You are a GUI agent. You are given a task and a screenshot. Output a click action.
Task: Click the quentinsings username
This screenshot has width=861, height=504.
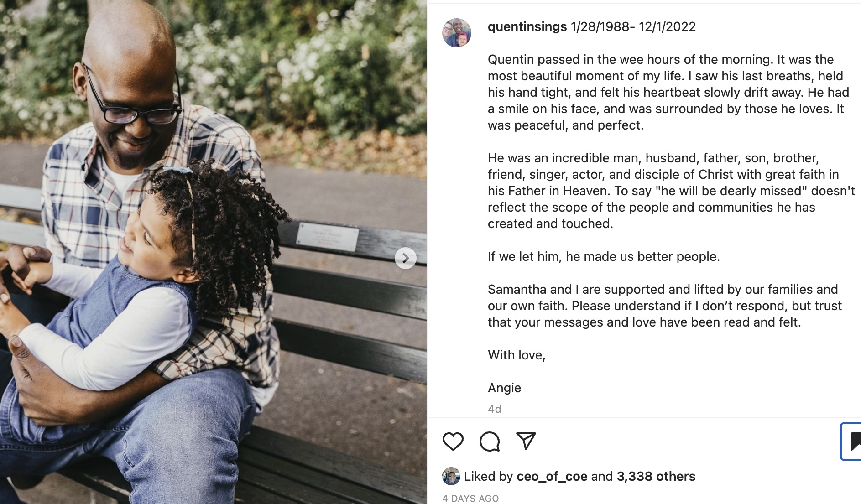pyautogui.click(x=527, y=26)
